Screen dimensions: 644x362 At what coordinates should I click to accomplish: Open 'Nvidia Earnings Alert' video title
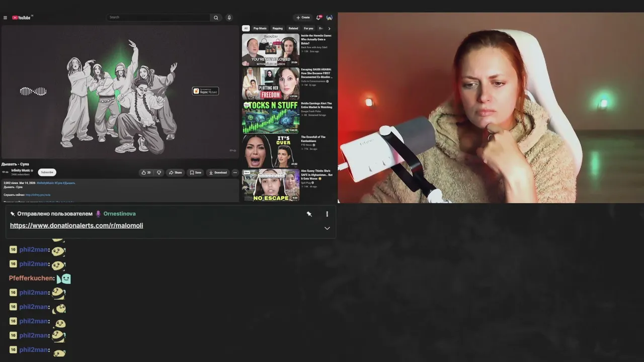pos(316,105)
